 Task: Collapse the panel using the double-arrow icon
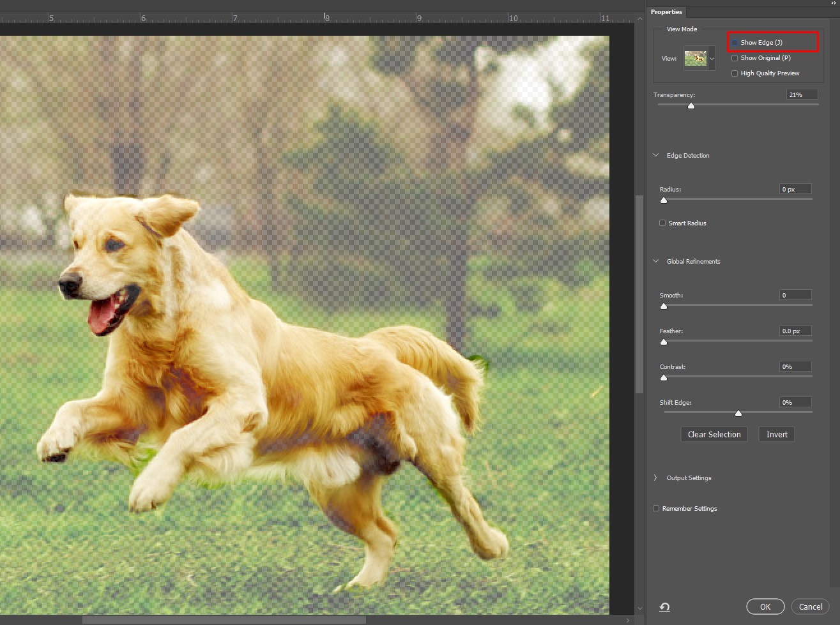coord(833,3)
